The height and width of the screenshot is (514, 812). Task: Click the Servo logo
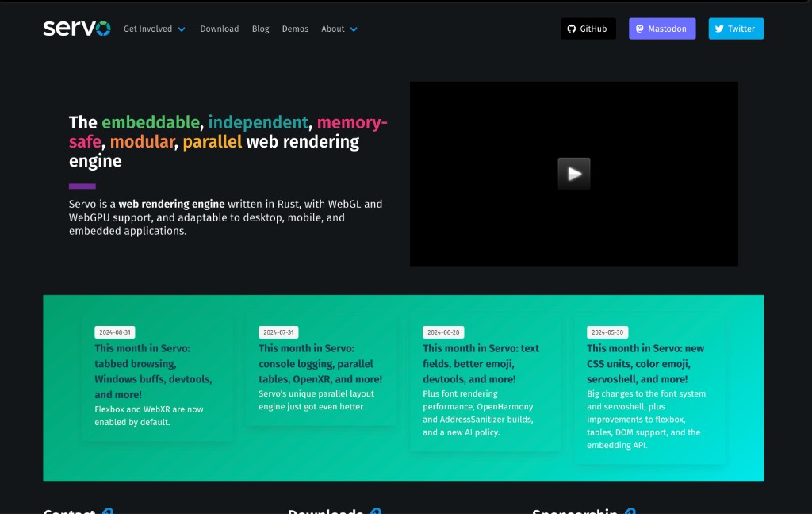click(77, 28)
